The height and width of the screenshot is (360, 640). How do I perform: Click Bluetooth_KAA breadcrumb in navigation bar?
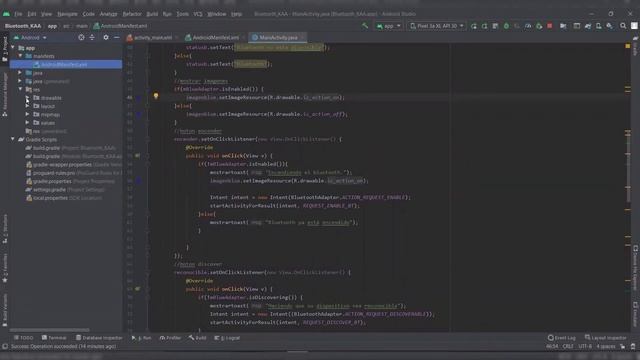(x=23, y=26)
